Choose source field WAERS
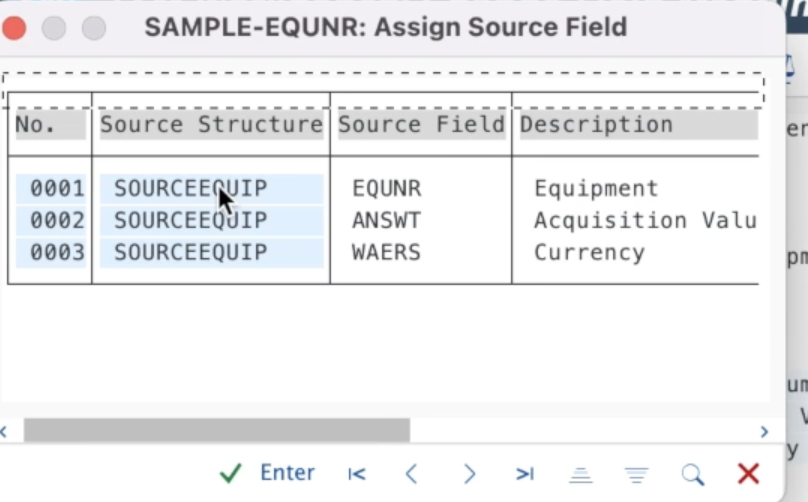The image size is (808, 502). (x=386, y=252)
